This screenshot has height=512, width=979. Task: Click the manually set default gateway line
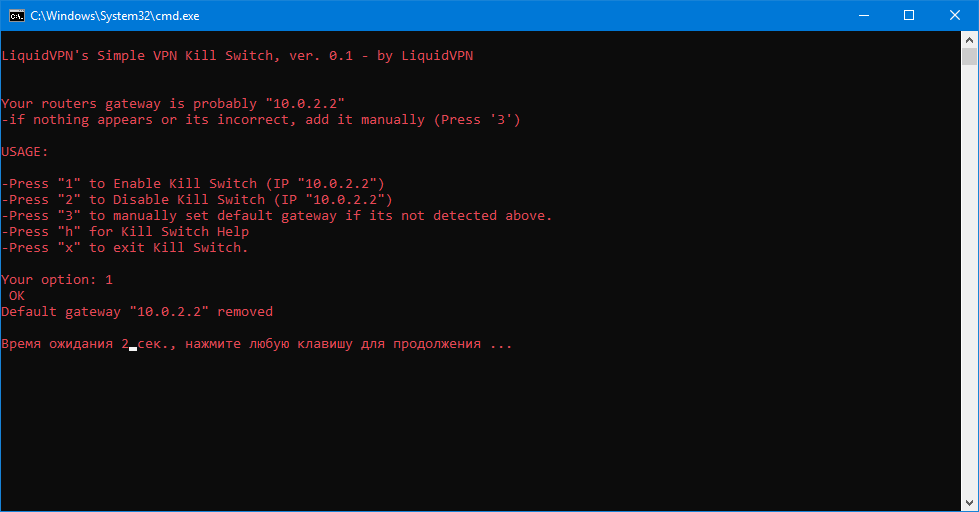click(276, 216)
